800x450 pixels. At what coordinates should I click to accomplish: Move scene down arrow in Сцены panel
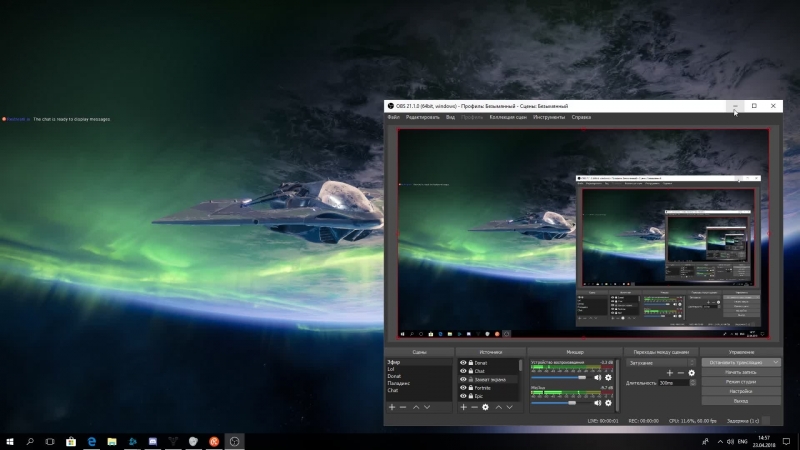pos(427,407)
